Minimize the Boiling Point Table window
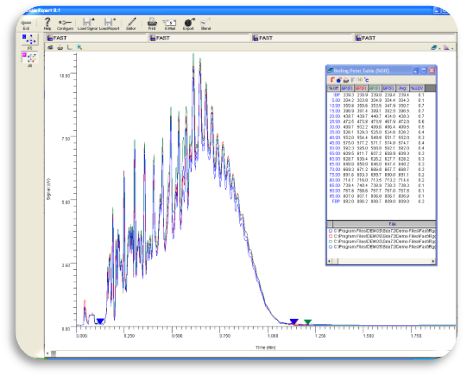This screenshot has height=376, width=464. click(416, 70)
